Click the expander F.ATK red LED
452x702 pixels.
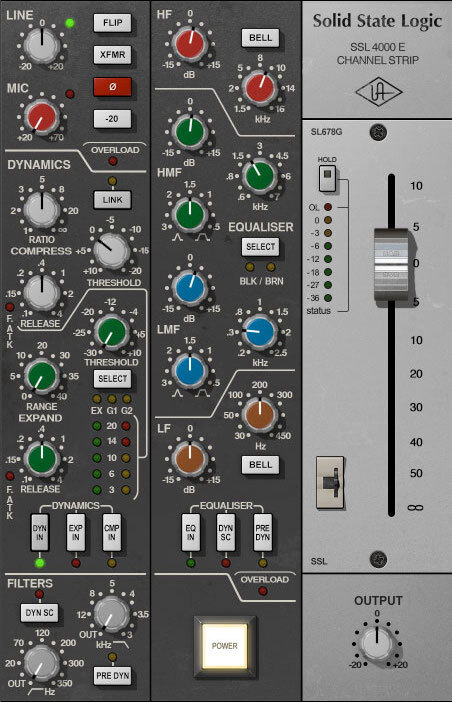[x=9, y=476]
